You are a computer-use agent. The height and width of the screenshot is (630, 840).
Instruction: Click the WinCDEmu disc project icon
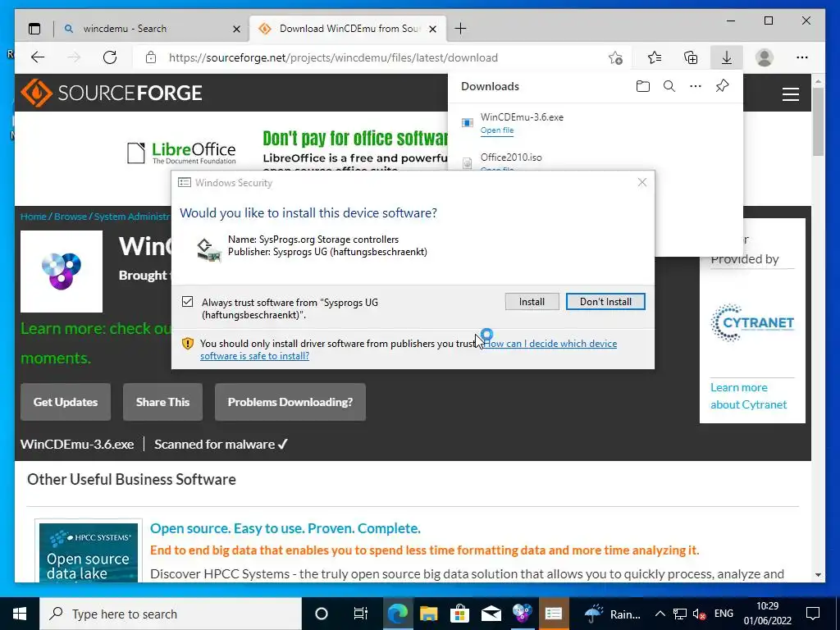pos(62,272)
